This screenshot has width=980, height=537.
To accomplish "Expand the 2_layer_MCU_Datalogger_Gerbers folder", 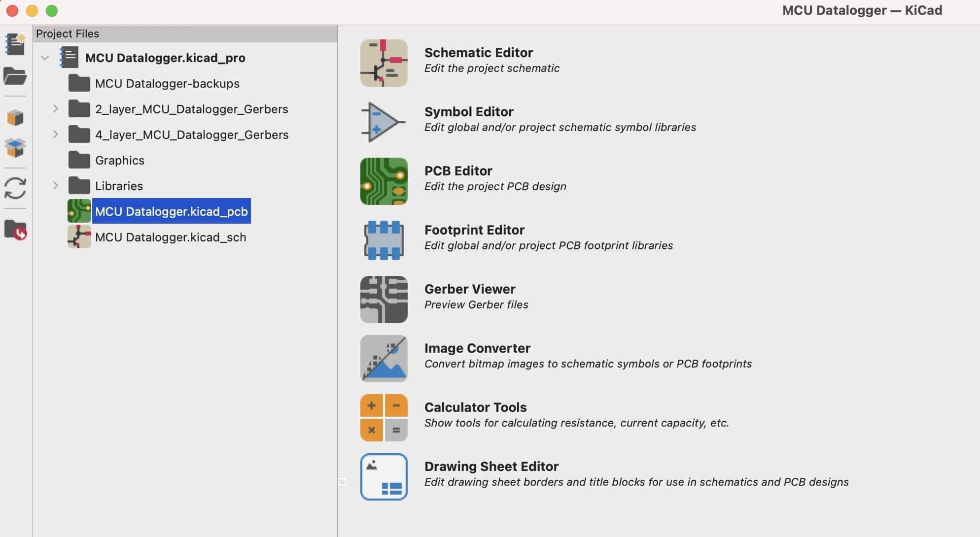I will (56, 109).
